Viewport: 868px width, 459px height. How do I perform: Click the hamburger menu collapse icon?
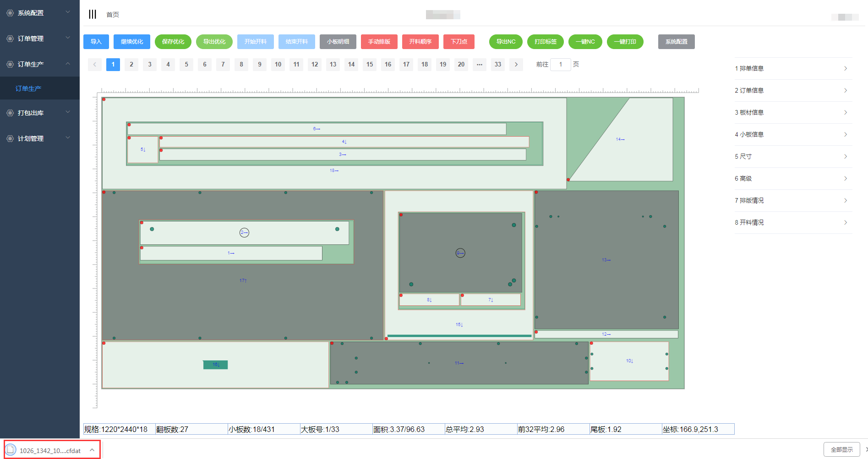point(93,14)
